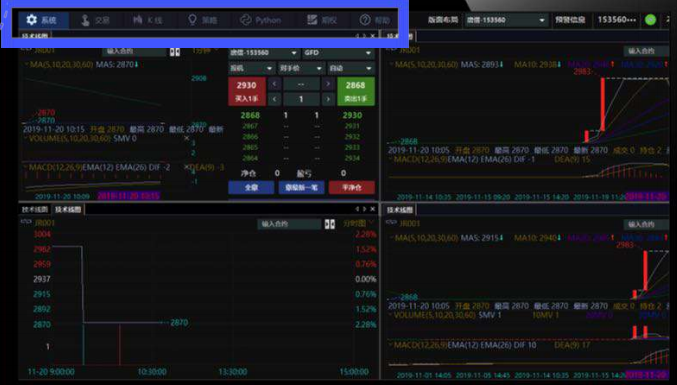677x385 pixels.
Task: Switch to second 技术线图 tab in bottom-left panel
Action: [68, 209]
